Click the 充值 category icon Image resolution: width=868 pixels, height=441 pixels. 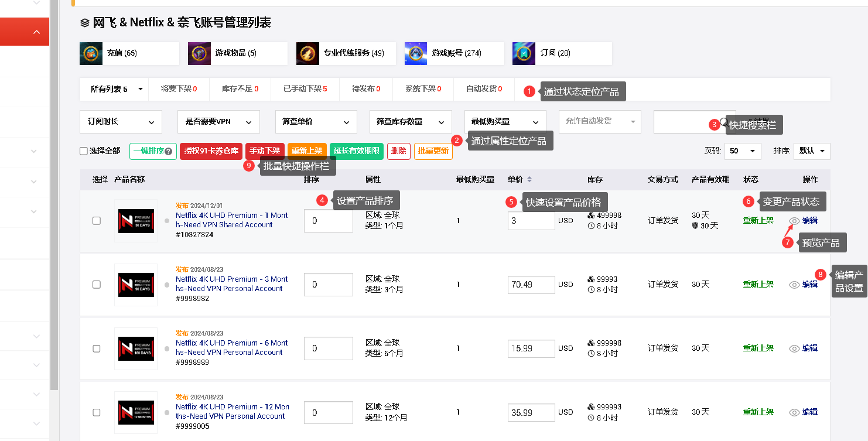pyautogui.click(x=91, y=53)
